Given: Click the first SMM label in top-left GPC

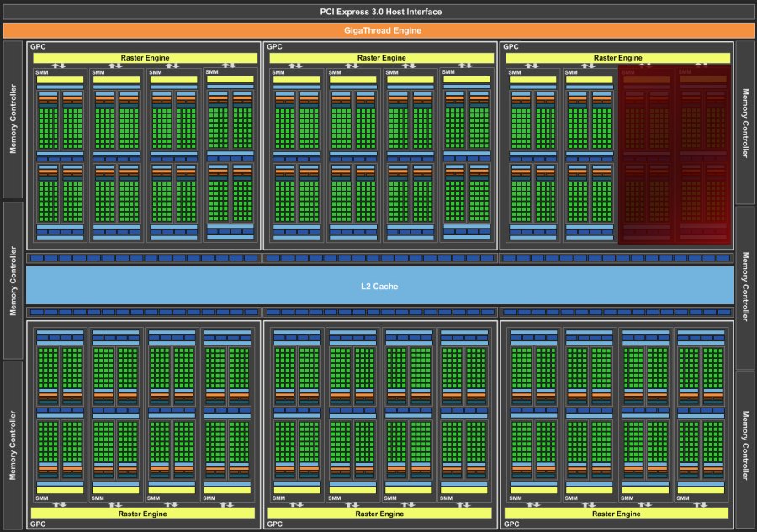Looking at the screenshot, I should [x=42, y=72].
